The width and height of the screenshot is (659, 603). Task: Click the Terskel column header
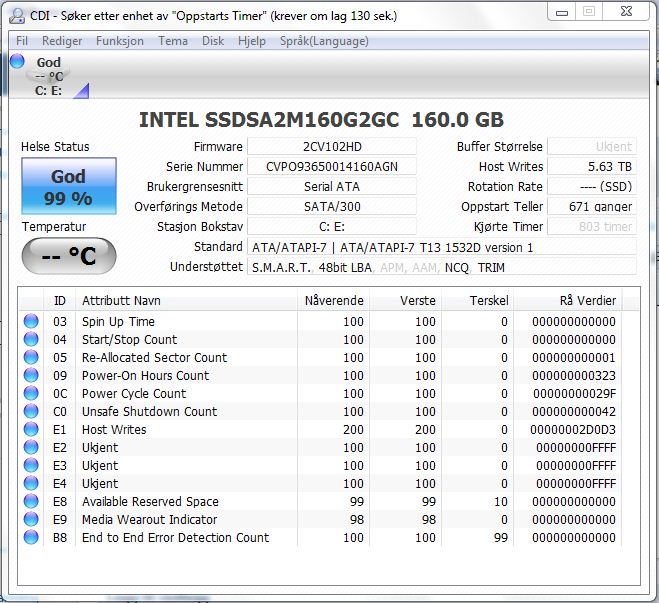pyautogui.click(x=478, y=300)
